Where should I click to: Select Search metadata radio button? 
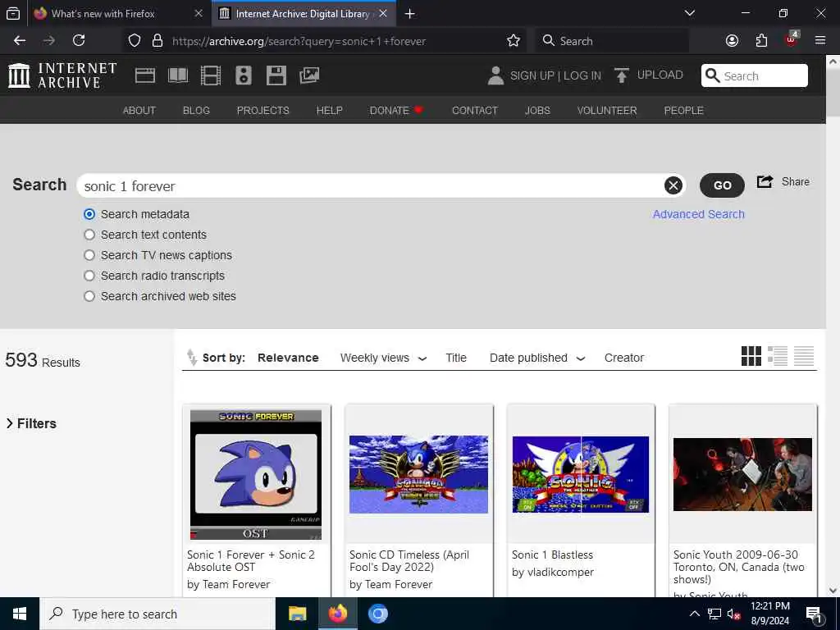(x=89, y=214)
